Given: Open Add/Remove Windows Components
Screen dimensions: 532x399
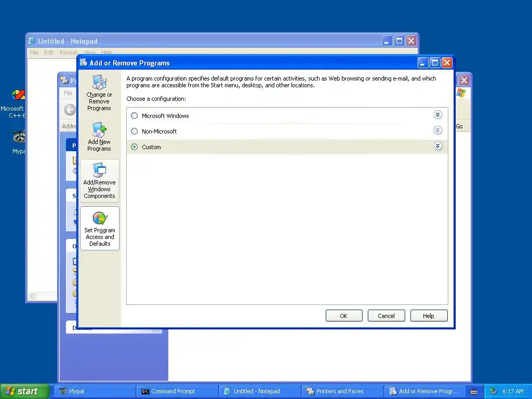Looking at the screenshot, I should (x=99, y=181).
